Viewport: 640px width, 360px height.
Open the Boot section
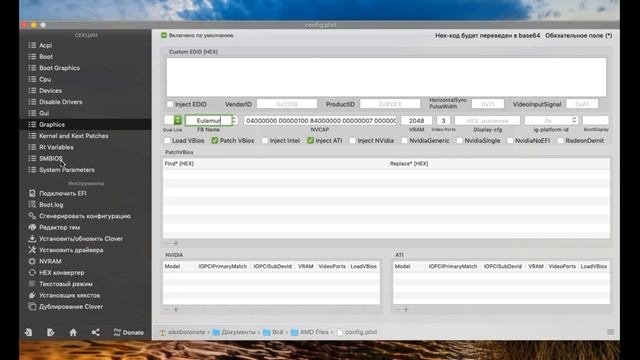pyautogui.click(x=46, y=57)
